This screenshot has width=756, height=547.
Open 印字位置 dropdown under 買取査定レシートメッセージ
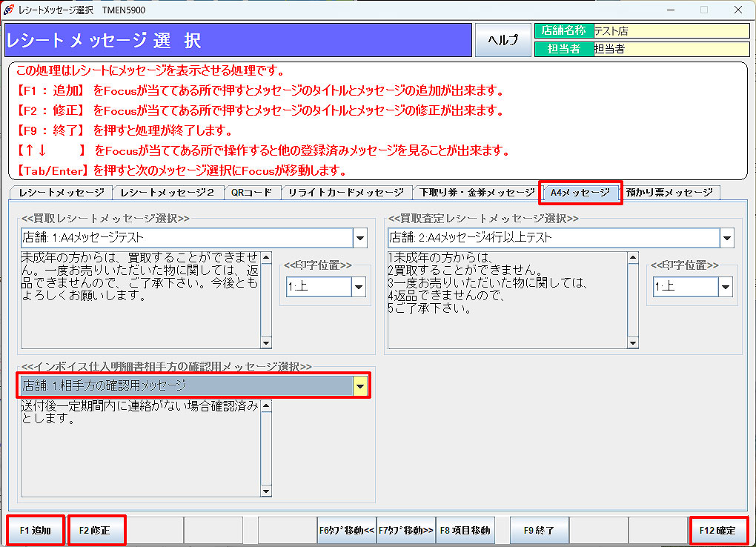724,287
